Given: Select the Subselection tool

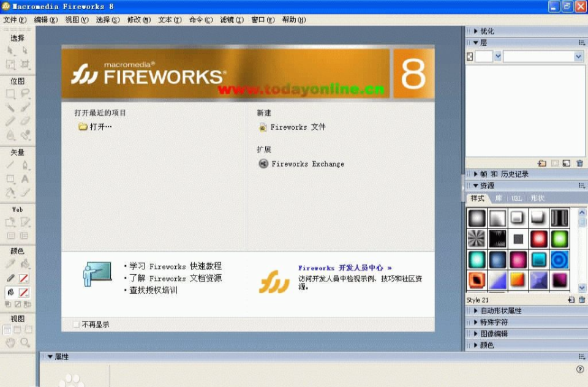Looking at the screenshot, I should coord(24,51).
